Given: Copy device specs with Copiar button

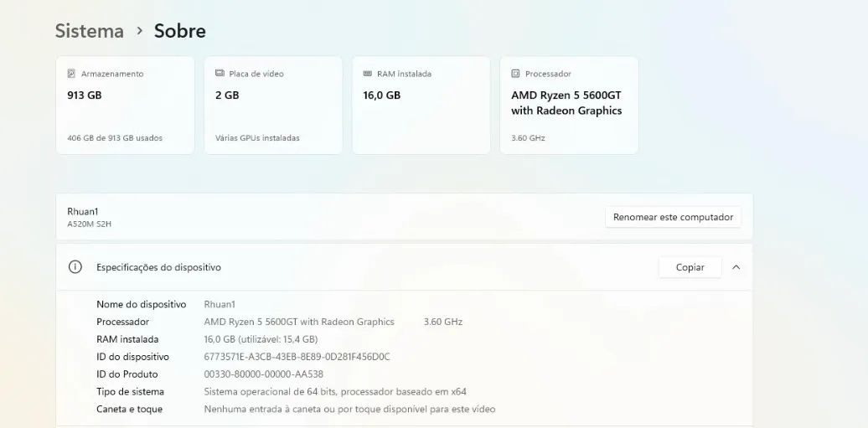Looking at the screenshot, I should click(x=690, y=267).
